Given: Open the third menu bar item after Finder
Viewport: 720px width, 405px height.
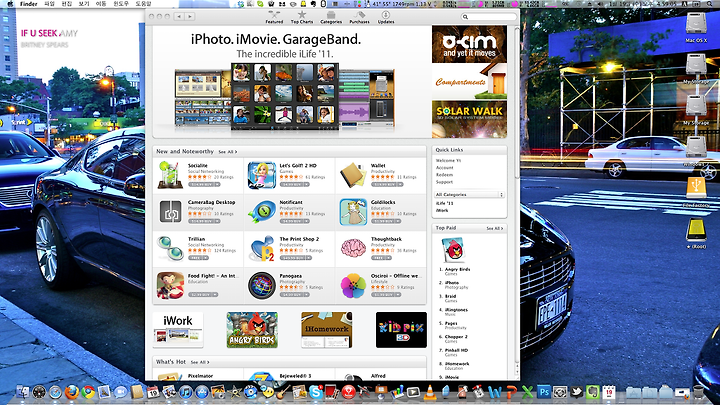Looking at the screenshot, I should click(x=84, y=4).
